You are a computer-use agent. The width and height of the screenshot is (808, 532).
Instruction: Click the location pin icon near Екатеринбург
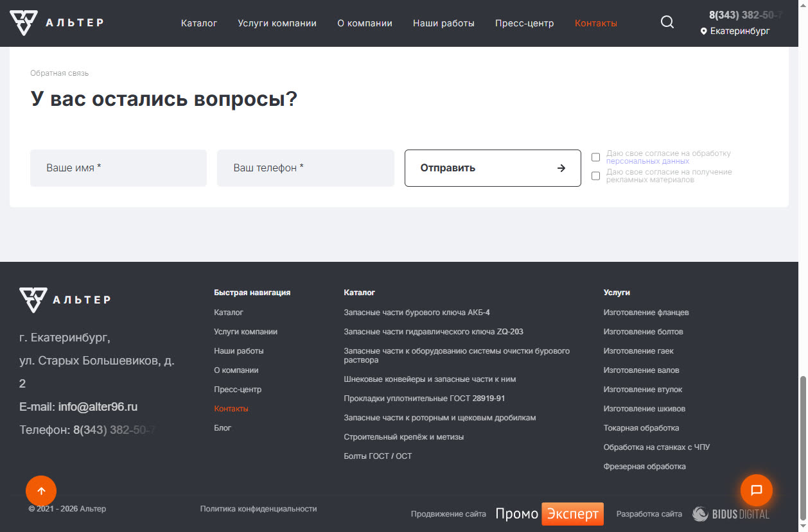coord(703,31)
